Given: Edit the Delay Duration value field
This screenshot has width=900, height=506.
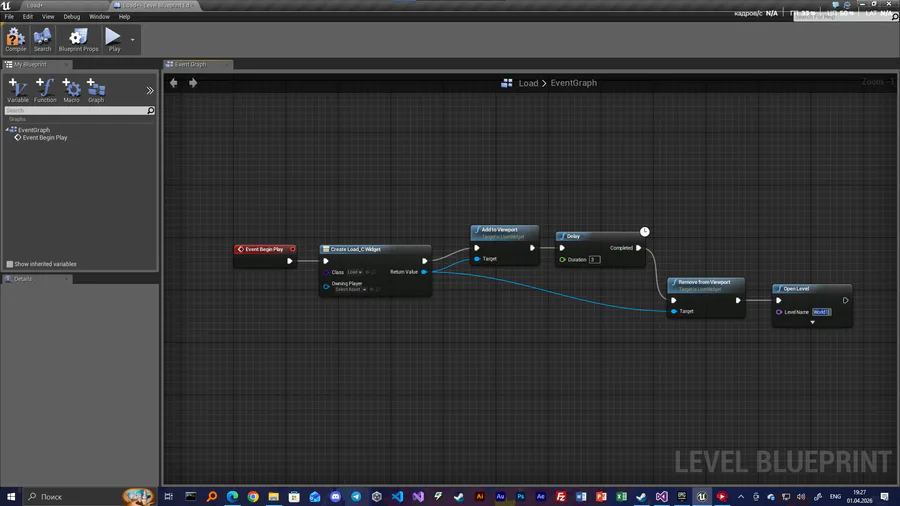Looking at the screenshot, I should tap(594, 259).
